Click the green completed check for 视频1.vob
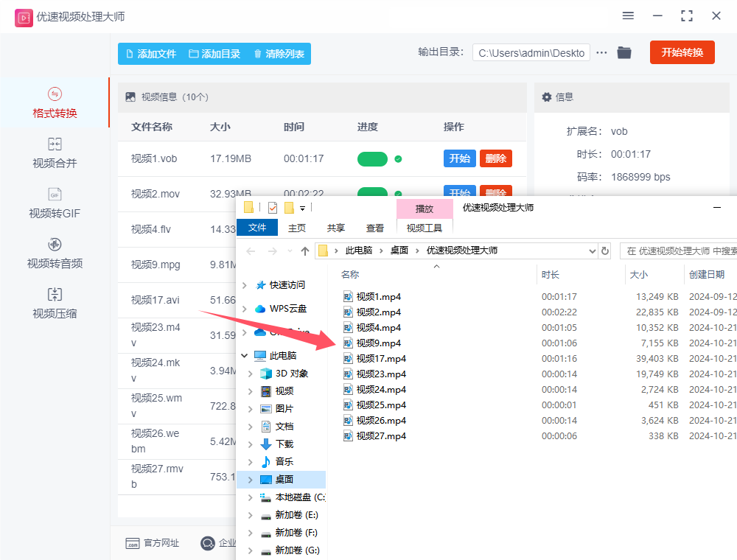Image resolution: width=737 pixels, height=560 pixels. (x=398, y=159)
